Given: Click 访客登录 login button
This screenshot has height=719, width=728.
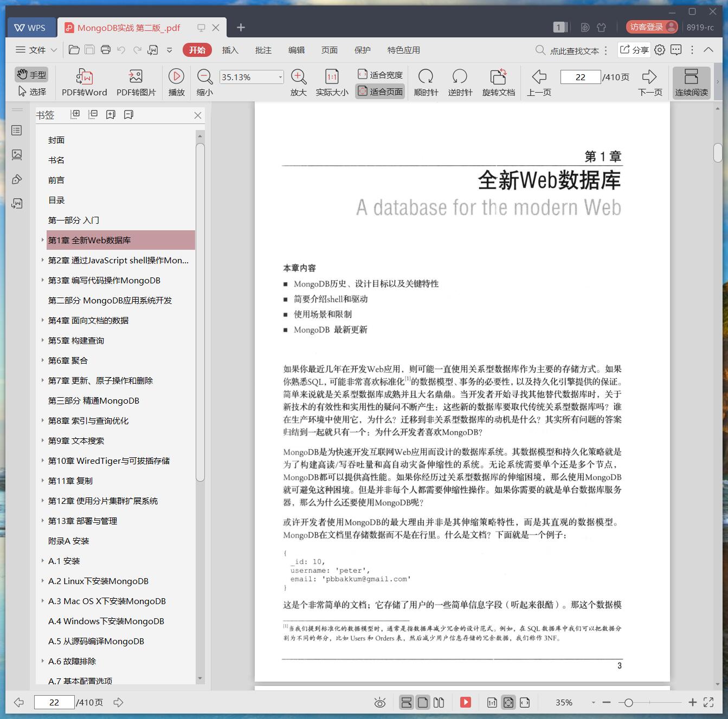Looking at the screenshot, I should coord(652,27).
